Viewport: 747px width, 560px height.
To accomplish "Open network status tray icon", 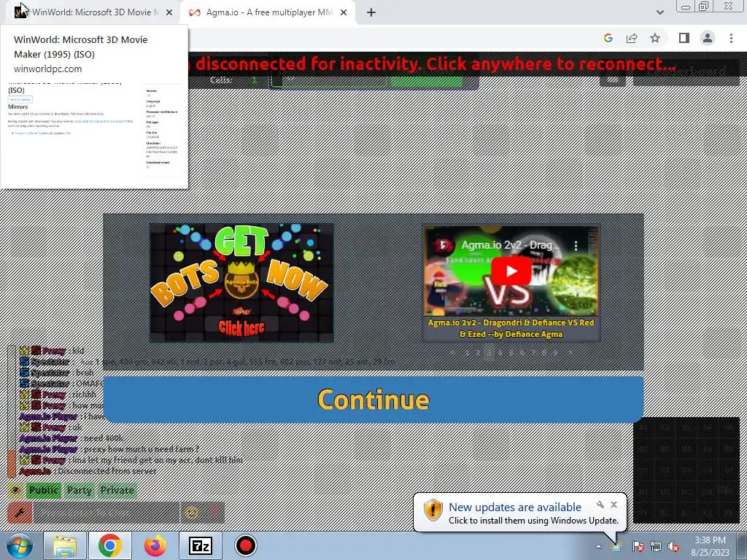I will 656,546.
